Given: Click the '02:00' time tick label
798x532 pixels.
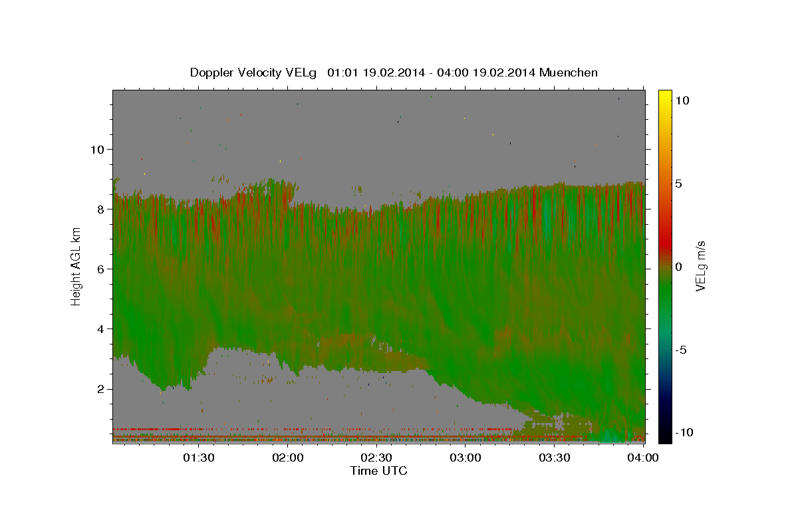Looking at the screenshot, I should [288, 458].
